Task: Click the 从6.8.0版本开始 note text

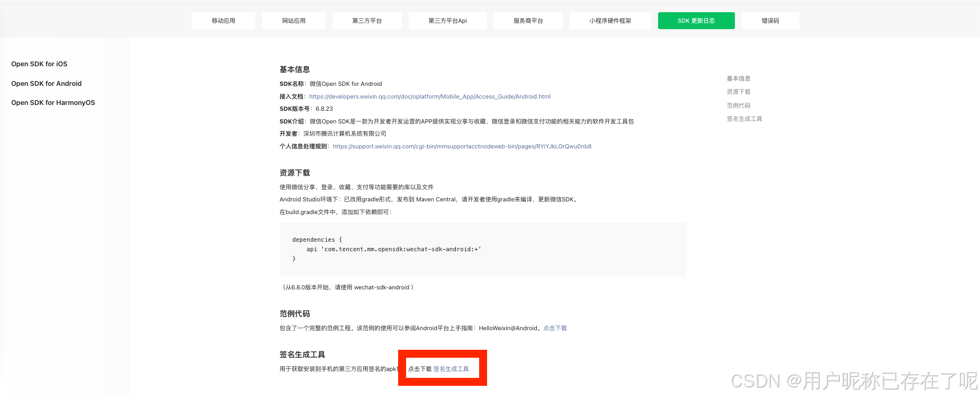Action: [x=347, y=287]
